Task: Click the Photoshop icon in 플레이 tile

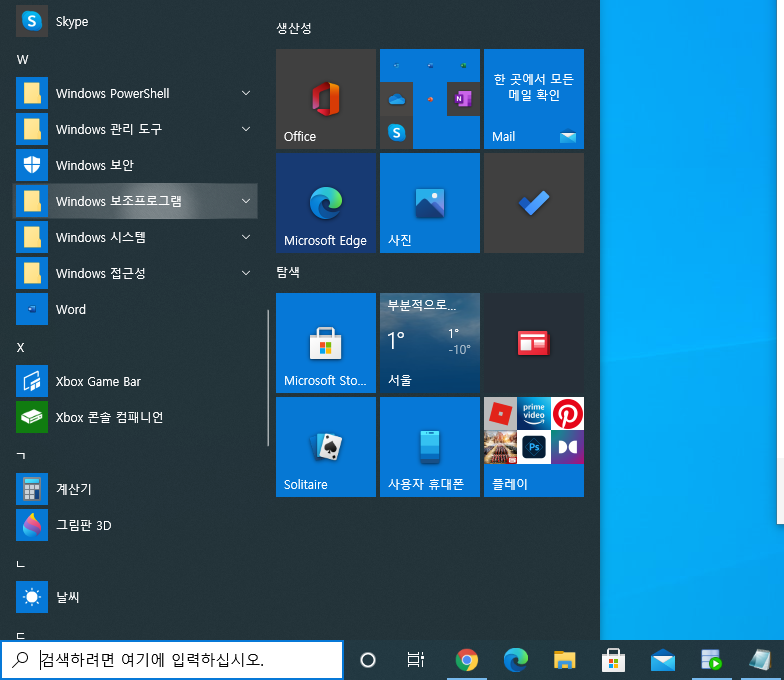Action: [x=534, y=447]
